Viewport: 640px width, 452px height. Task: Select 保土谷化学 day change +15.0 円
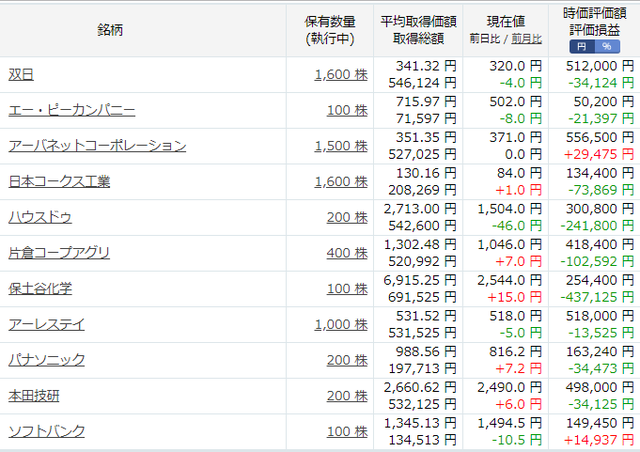pos(515,297)
